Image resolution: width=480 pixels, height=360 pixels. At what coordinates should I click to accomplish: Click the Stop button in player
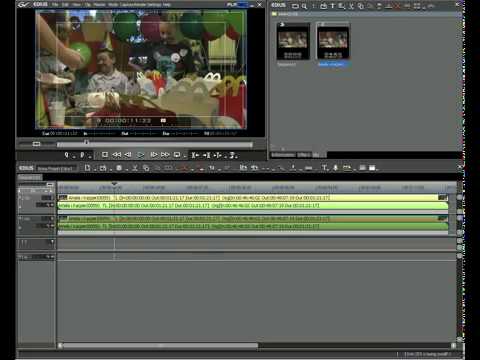coord(105,155)
